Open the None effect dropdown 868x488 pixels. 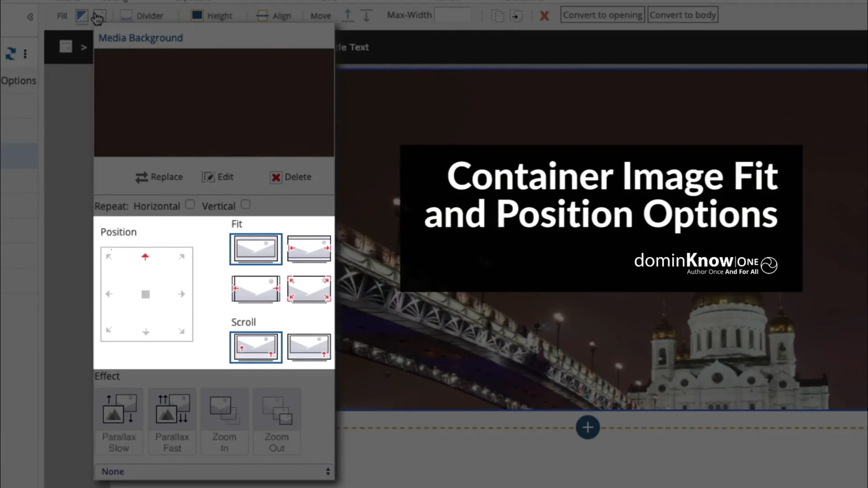214,471
